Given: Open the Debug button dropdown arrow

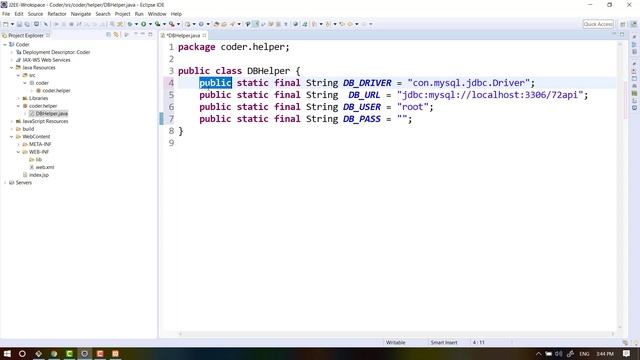Looking at the screenshot, I should [136, 24].
